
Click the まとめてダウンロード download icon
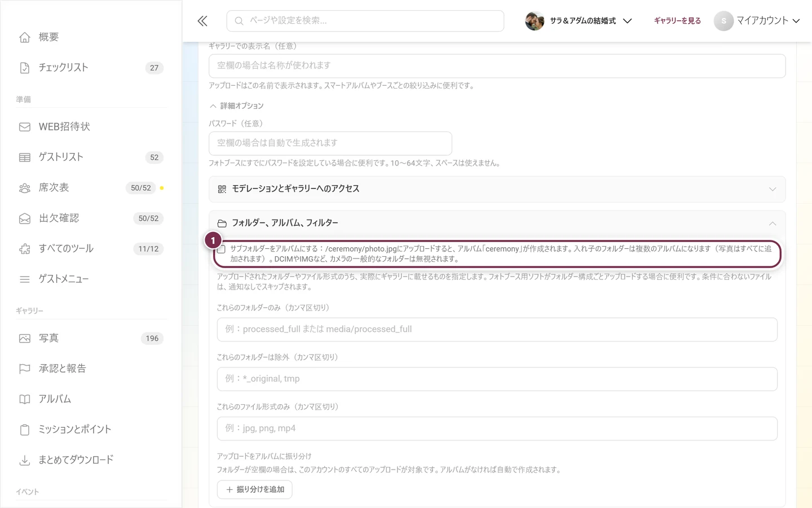pyautogui.click(x=25, y=461)
